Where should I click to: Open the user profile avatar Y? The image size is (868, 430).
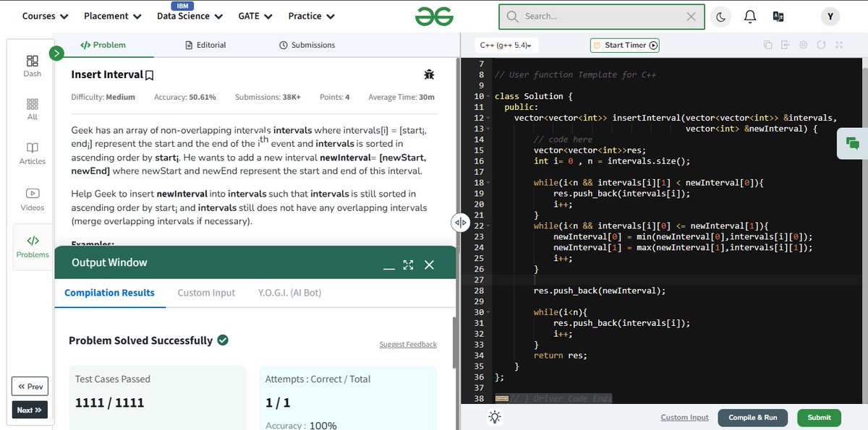(x=830, y=16)
